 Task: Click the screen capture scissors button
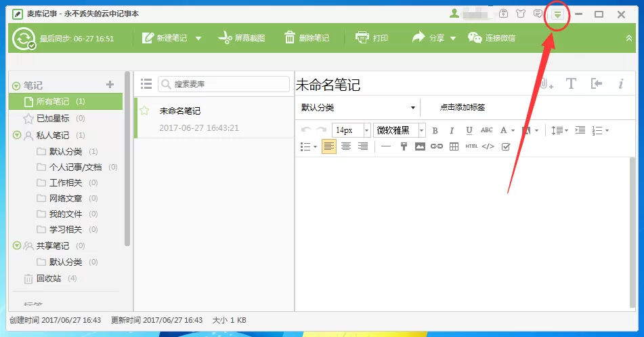point(242,38)
